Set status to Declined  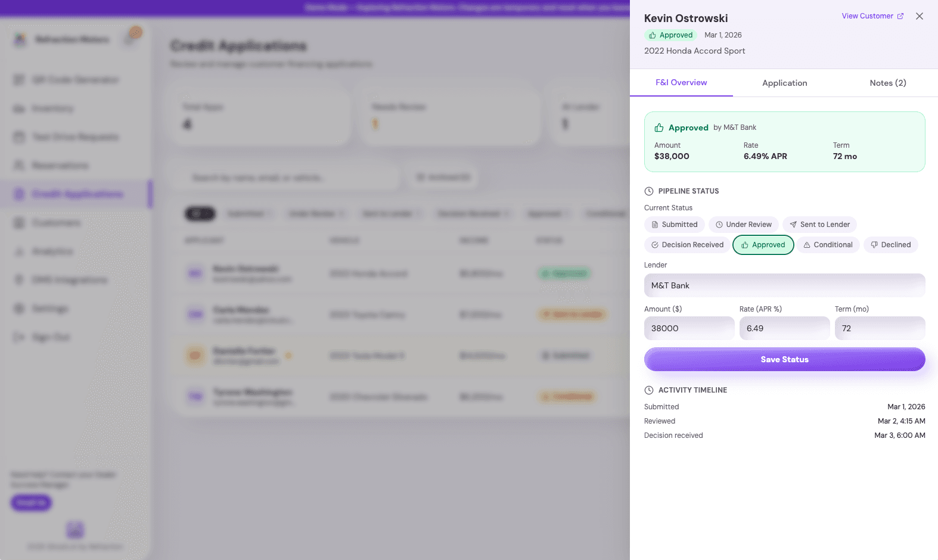point(891,245)
